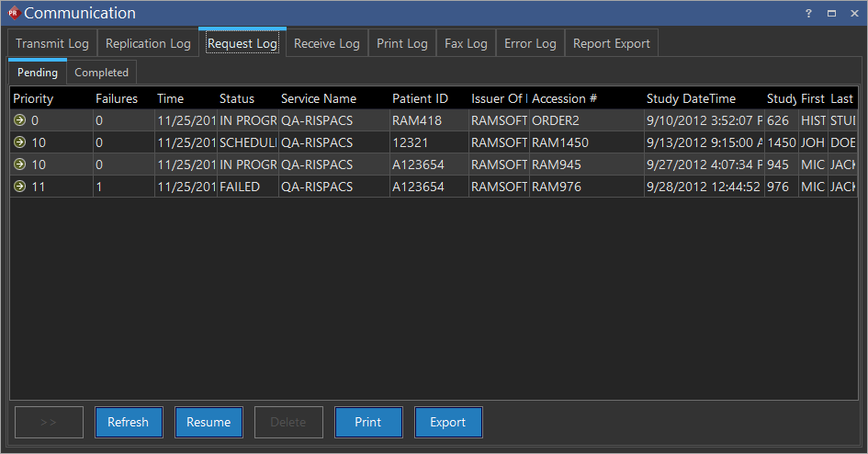
Task: Export the request log with Export button
Action: pyautogui.click(x=448, y=423)
